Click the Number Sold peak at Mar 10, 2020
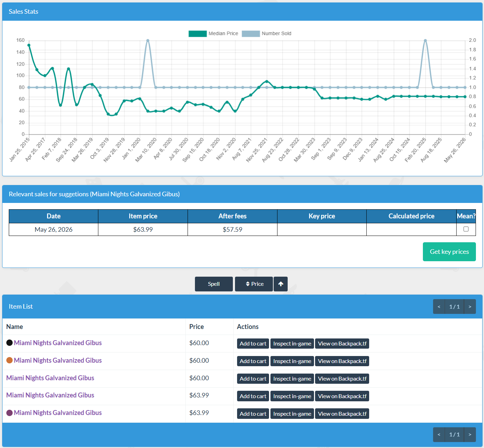 coord(148,40)
